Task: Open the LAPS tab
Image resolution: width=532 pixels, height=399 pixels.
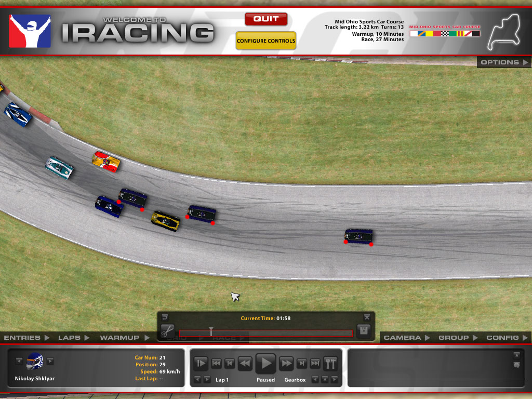Action: (x=73, y=338)
